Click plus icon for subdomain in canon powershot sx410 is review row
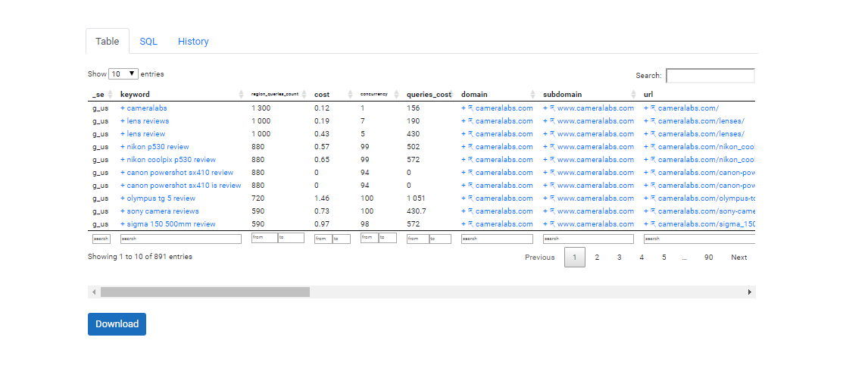868x378 pixels. pyautogui.click(x=545, y=186)
